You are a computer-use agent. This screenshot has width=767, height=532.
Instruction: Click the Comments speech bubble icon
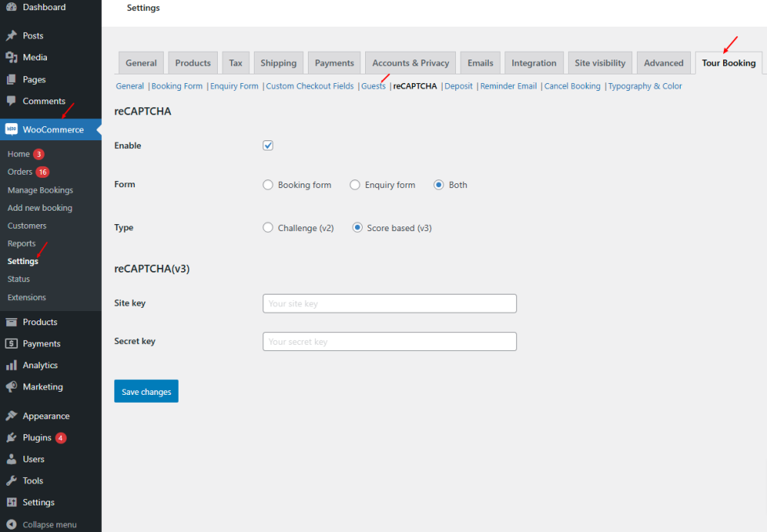[x=11, y=101]
